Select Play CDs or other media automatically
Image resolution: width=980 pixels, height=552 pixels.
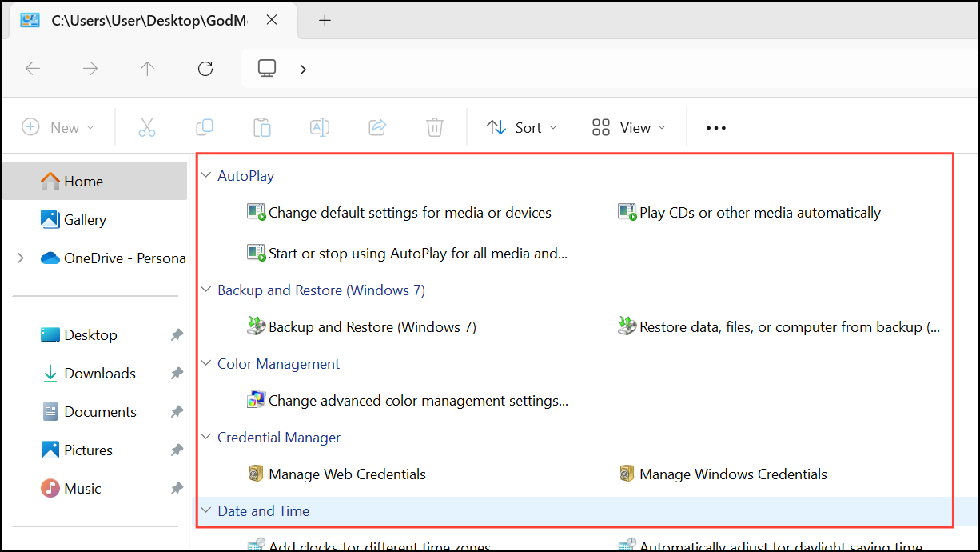(749, 213)
